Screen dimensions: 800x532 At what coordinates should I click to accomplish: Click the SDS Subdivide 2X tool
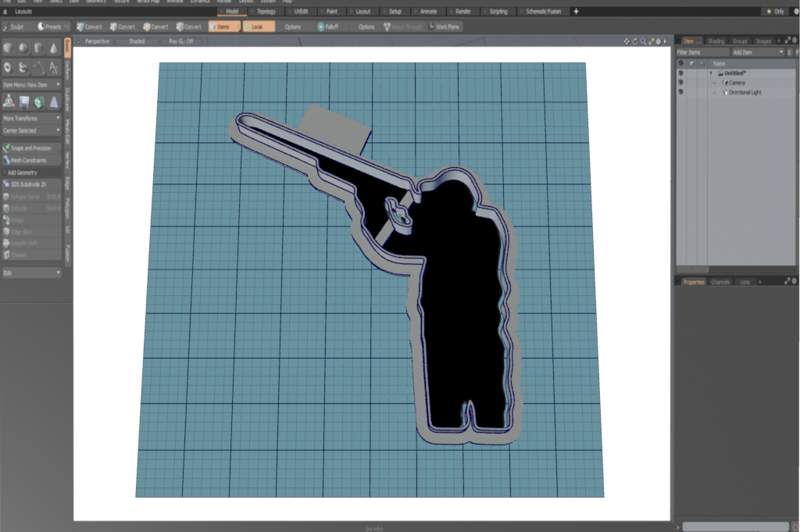[x=31, y=184]
